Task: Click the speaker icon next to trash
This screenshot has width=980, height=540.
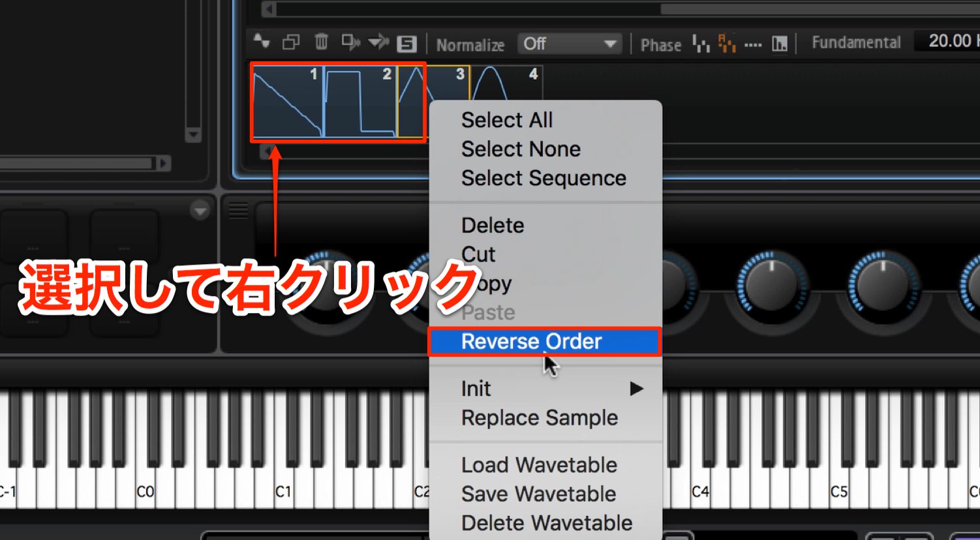Action: coord(350,43)
